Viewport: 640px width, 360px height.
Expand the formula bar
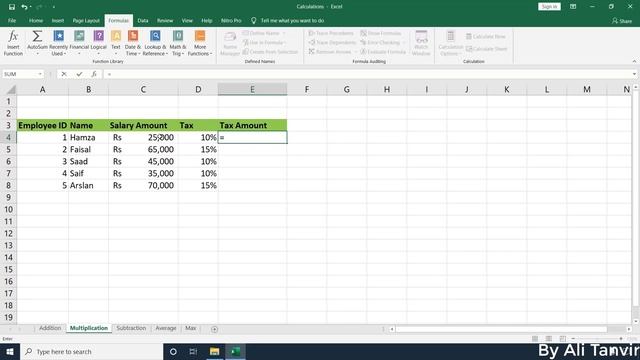634,74
